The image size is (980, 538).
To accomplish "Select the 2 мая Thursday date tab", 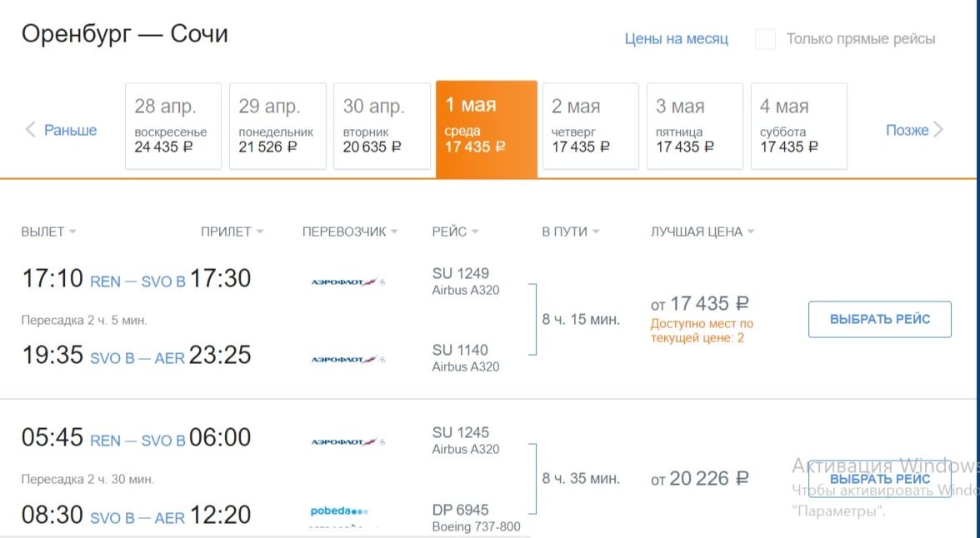I will point(590,127).
